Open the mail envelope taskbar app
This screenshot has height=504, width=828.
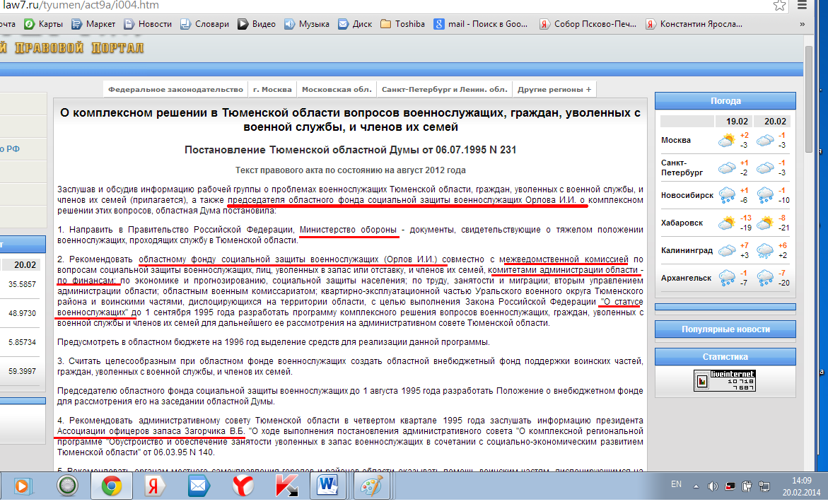198,486
